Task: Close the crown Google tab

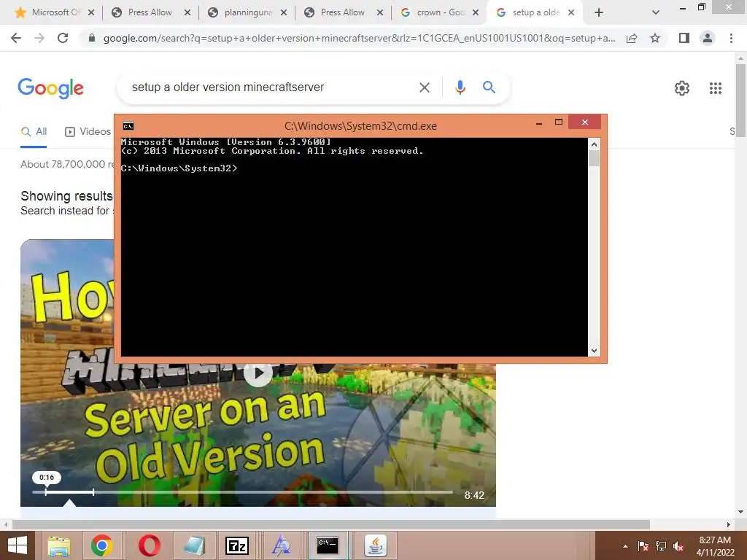Action: tap(476, 13)
